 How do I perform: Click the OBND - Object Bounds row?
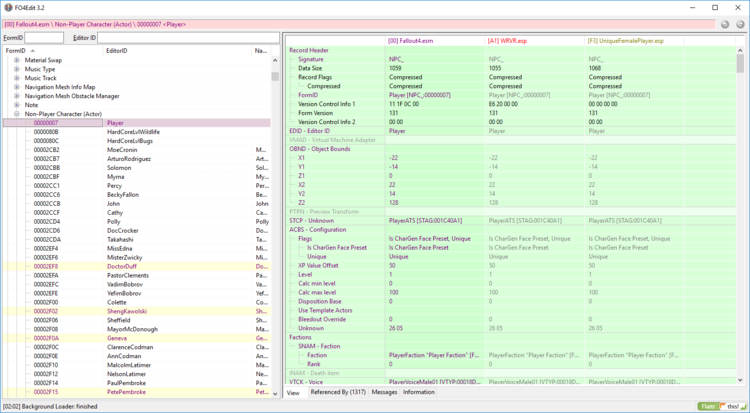tap(511, 149)
